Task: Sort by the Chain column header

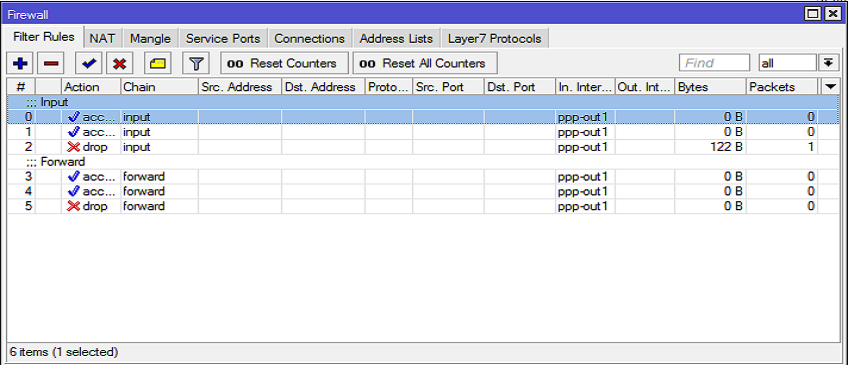Action: tap(159, 87)
